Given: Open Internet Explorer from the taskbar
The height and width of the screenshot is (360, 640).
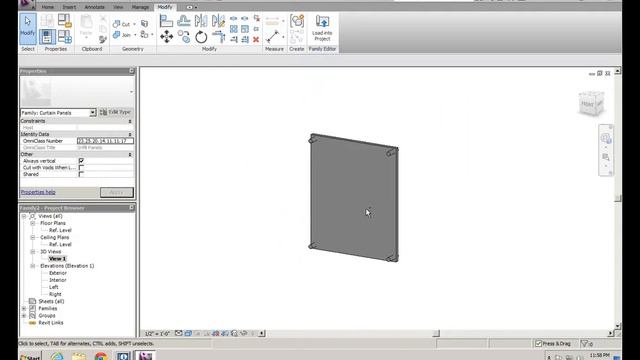Looking at the screenshot, I should [57, 356].
